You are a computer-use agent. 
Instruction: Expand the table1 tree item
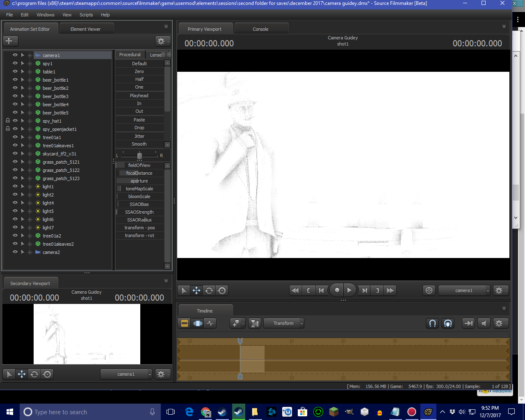tap(30, 72)
